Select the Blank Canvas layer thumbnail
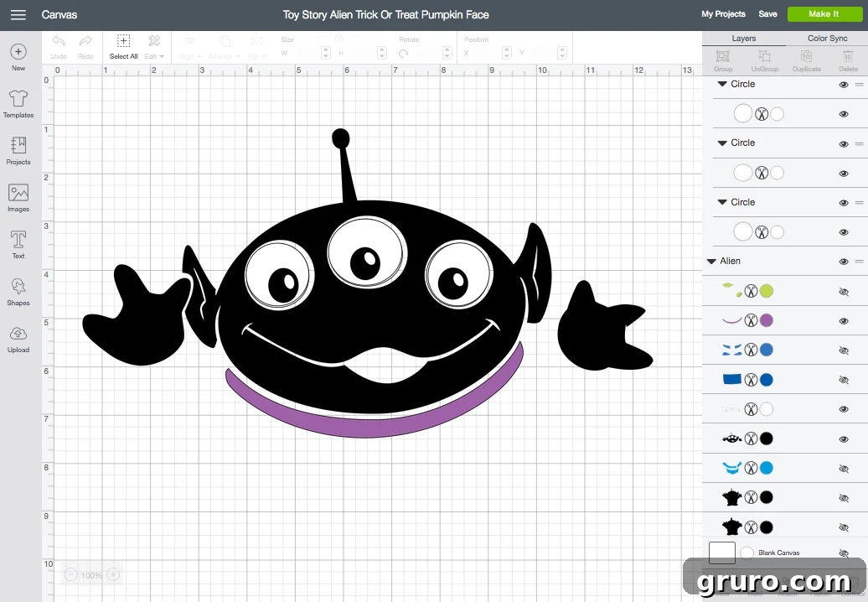868x602 pixels. point(722,553)
